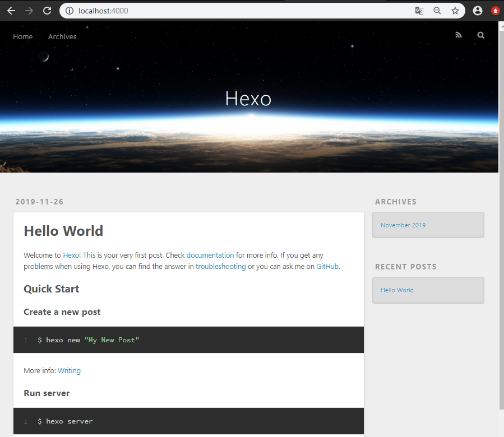Open the Home menu item

23,36
